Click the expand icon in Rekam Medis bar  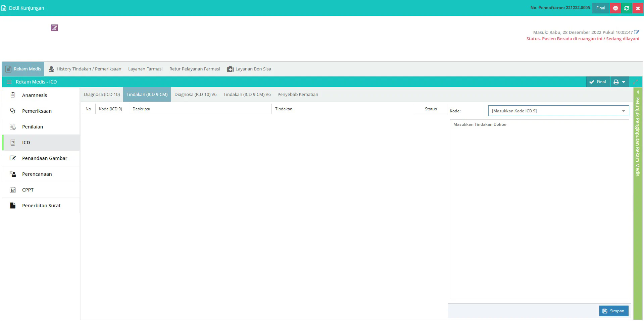point(635,82)
